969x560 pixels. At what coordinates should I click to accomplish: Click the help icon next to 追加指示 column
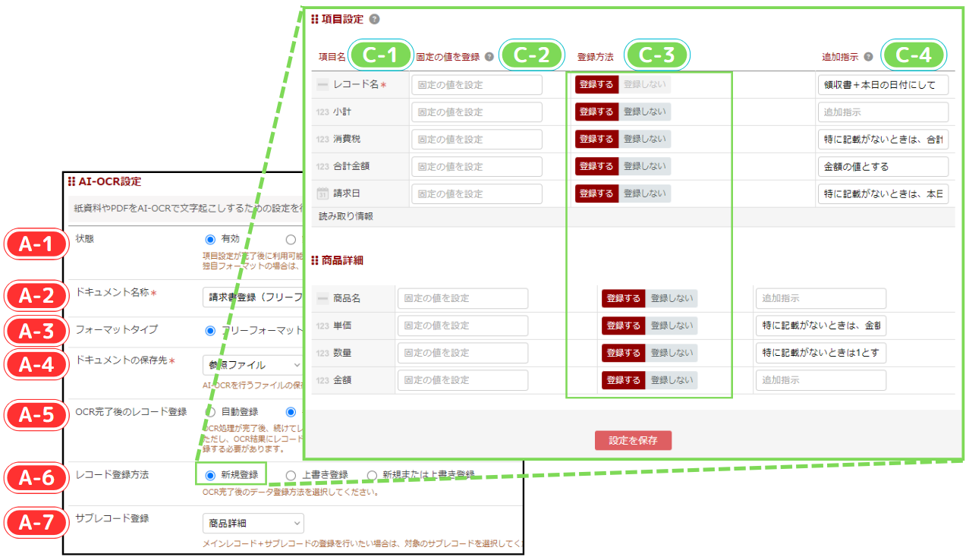point(868,55)
